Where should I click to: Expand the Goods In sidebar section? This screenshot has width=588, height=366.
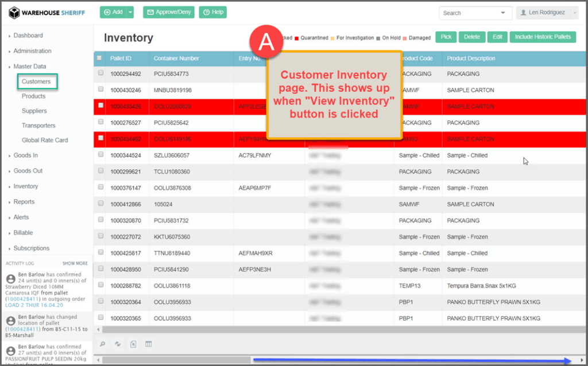[x=26, y=155]
